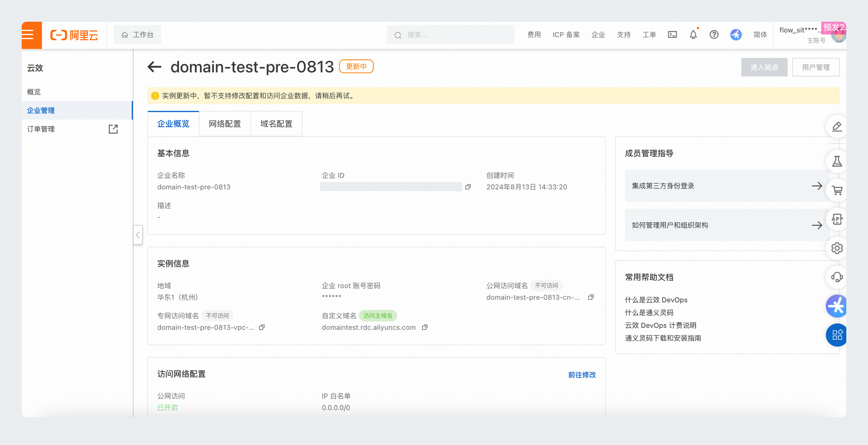The width and height of the screenshot is (868, 445).
Task: Click the floating blue apps grid icon
Action: point(836,335)
